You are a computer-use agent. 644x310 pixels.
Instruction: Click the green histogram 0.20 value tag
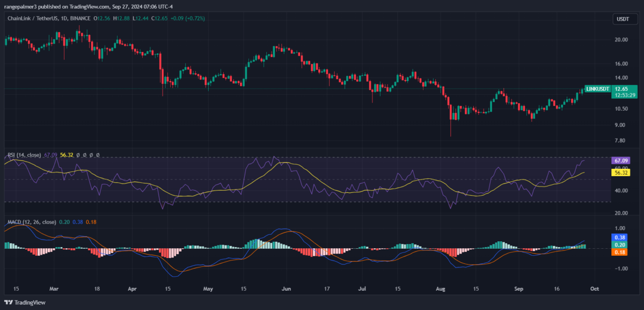[620, 244]
